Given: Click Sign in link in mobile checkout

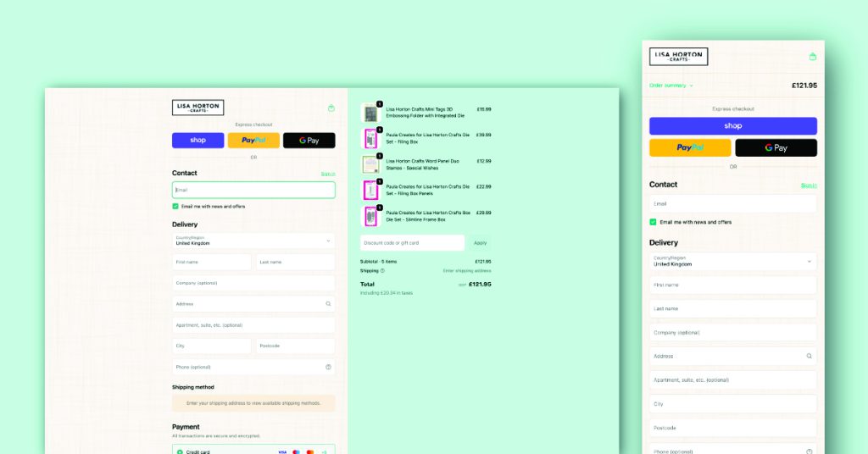Looking at the screenshot, I should point(809,185).
